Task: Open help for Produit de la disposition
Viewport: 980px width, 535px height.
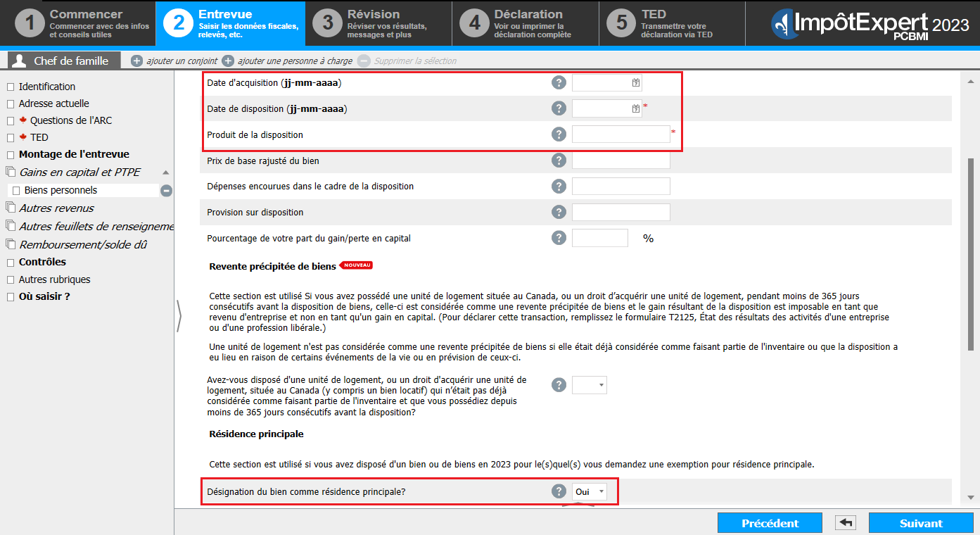Action: click(559, 134)
